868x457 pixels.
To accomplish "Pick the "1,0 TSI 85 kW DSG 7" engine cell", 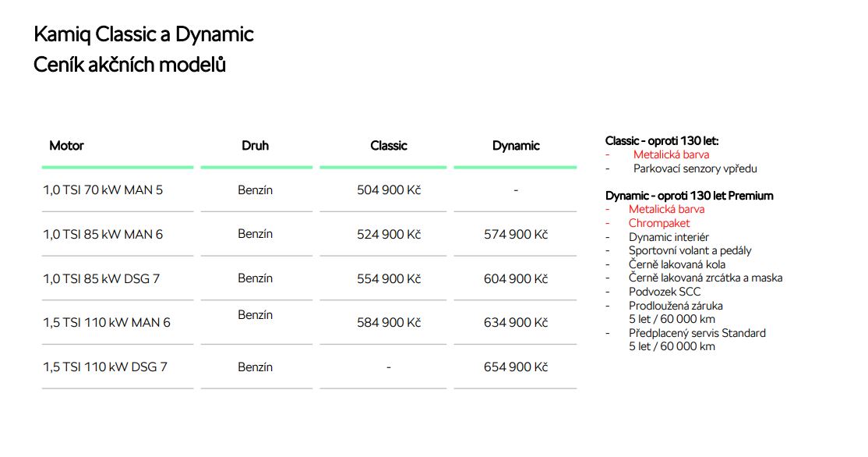I will (102, 278).
